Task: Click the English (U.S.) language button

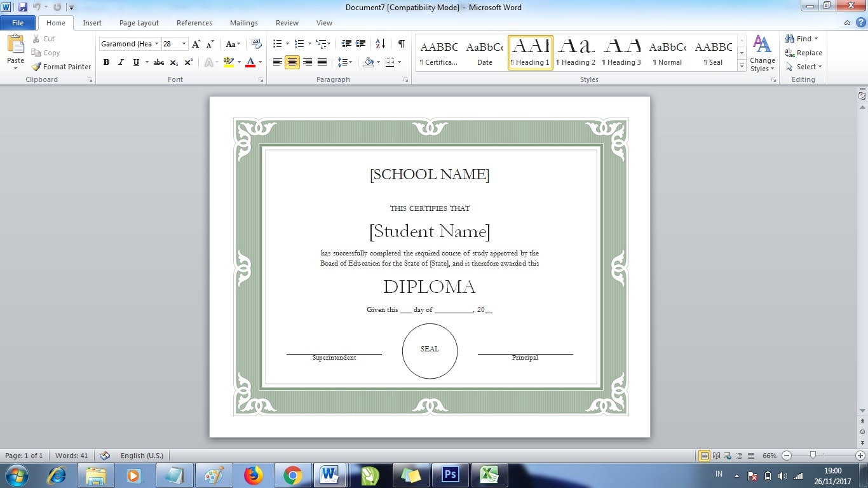Action: point(142,456)
